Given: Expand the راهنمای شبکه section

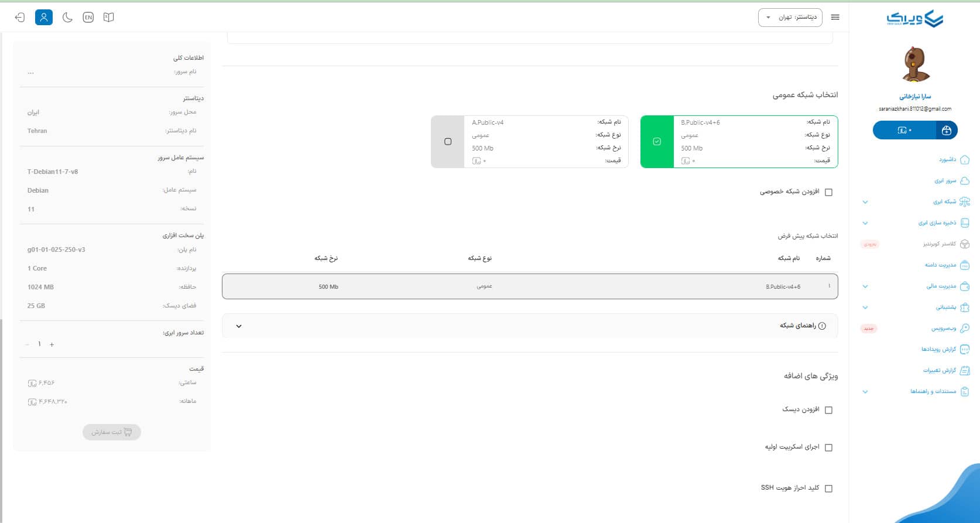Looking at the screenshot, I should [x=239, y=326].
